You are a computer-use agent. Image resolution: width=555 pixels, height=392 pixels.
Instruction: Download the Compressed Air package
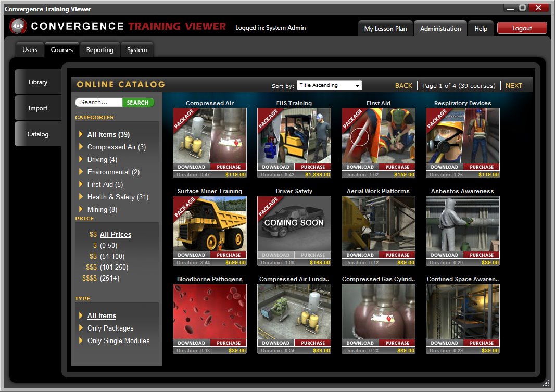coord(191,167)
